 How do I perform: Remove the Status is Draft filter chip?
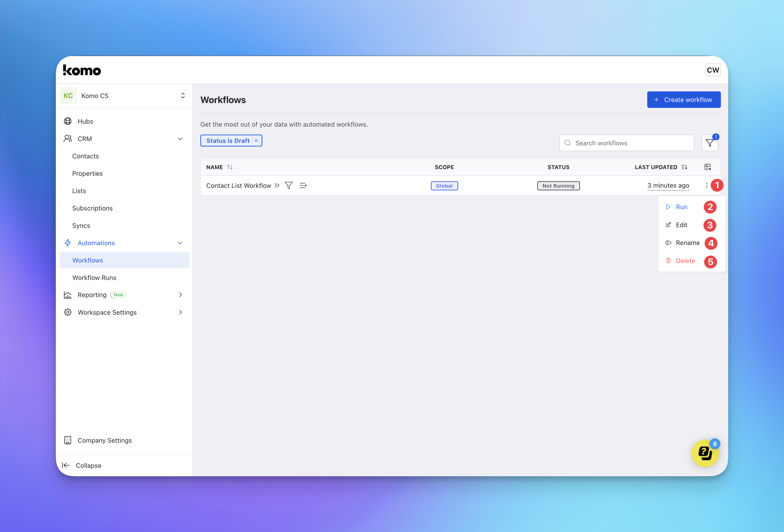point(256,141)
